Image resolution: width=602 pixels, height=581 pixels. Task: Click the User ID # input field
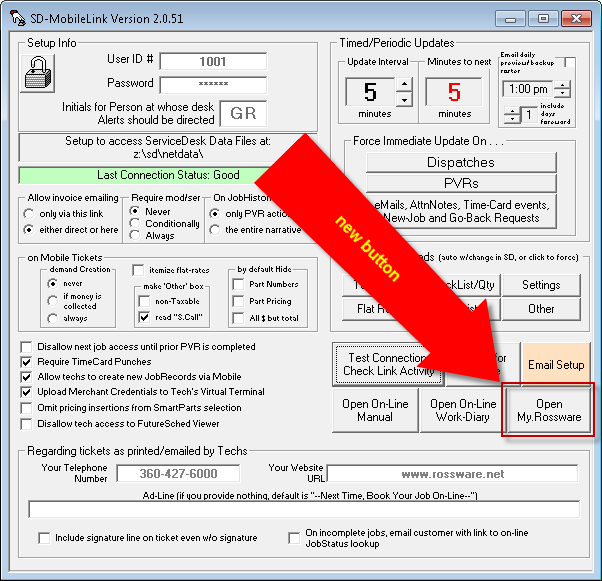[212, 62]
